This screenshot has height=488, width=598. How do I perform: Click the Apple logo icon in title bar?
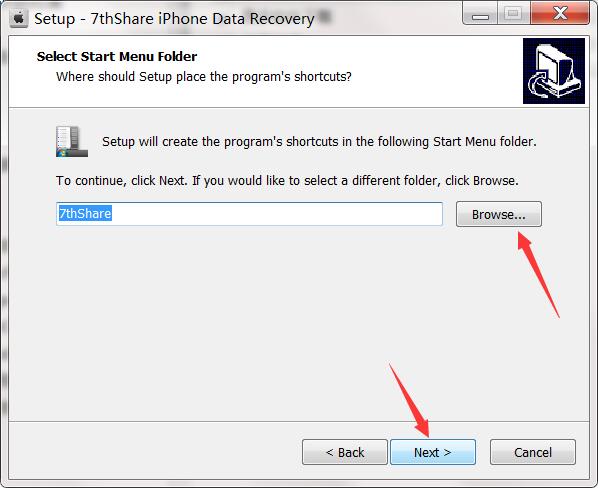coord(19,18)
